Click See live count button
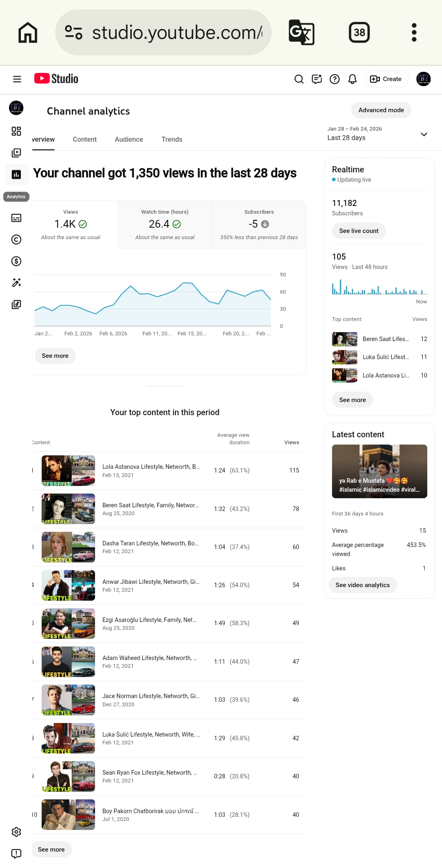 359,231
